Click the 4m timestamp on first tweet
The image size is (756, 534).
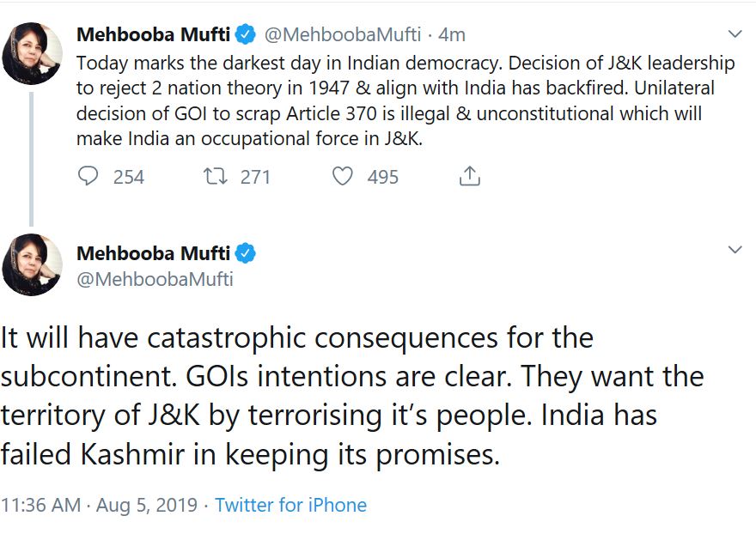452,35
